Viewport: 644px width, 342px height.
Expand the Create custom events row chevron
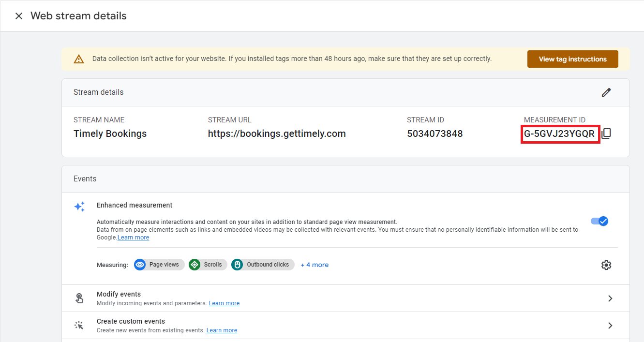tap(610, 326)
